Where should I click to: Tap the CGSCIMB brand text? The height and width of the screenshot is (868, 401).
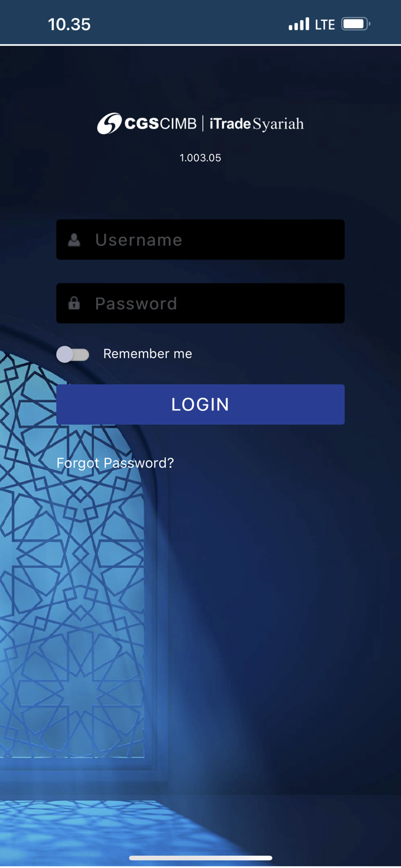161,123
